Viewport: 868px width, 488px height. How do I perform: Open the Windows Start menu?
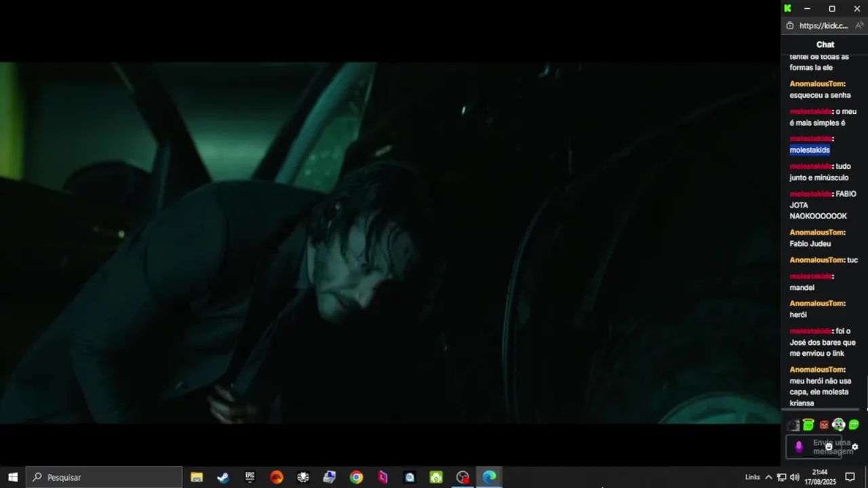13,477
